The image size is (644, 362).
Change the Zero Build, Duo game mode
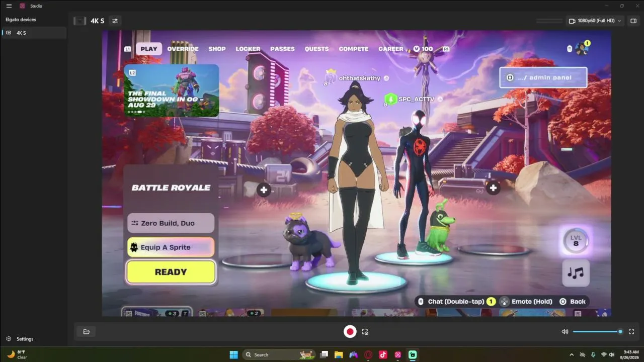[171, 223]
